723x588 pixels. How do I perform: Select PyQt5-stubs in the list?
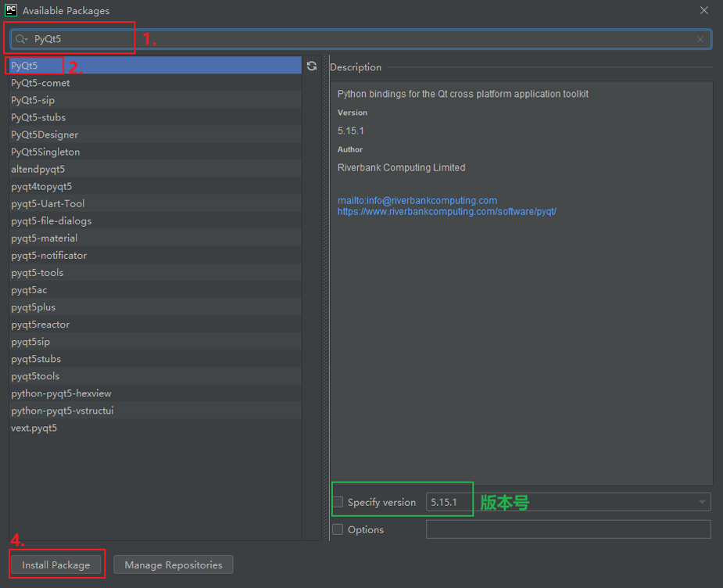pyautogui.click(x=156, y=117)
